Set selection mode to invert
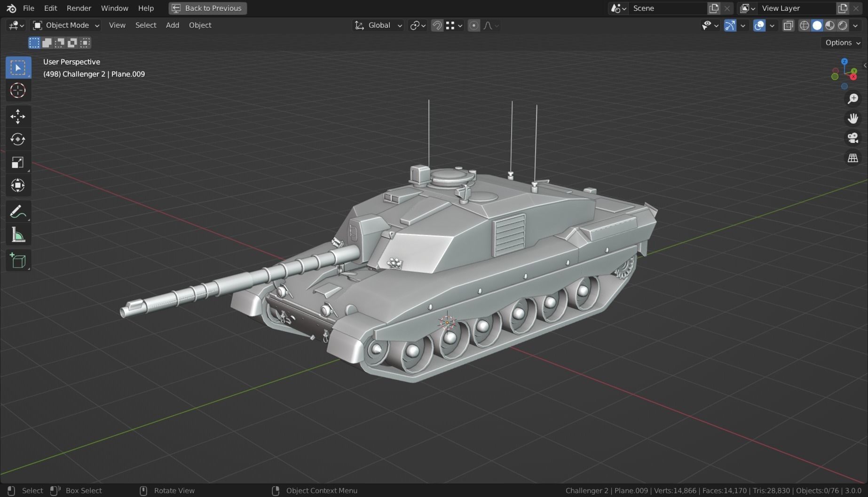Screen dimensions: 868x497 pyautogui.click(x=72, y=43)
